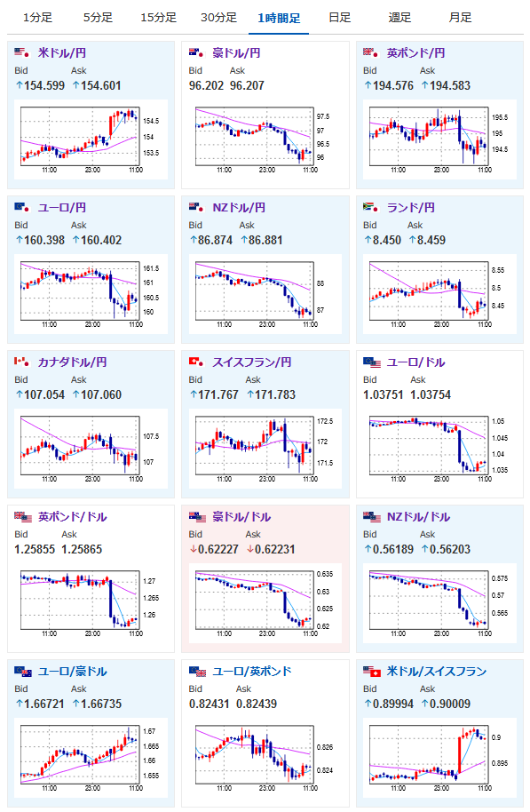Select the 15分足 timeframe tab

tap(158, 18)
